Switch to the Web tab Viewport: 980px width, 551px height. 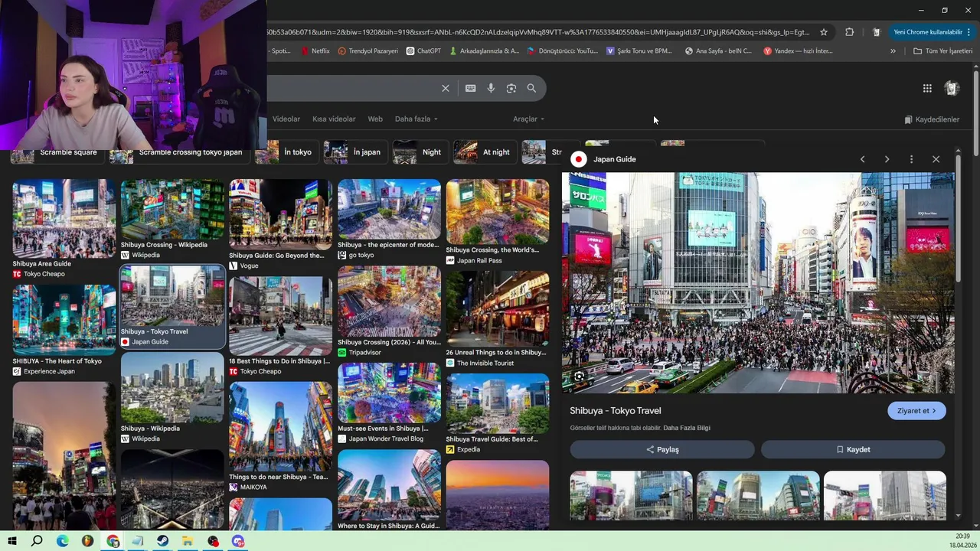tap(375, 119)
